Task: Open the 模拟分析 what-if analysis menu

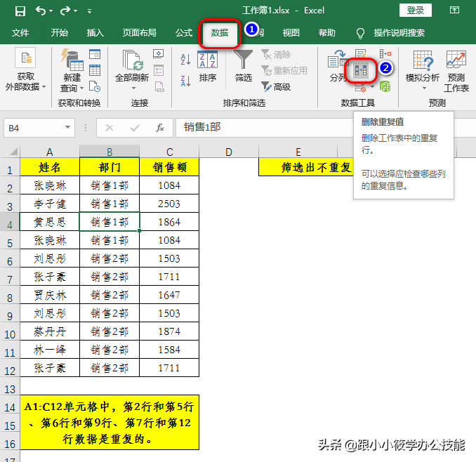Action: coord(422,70)
